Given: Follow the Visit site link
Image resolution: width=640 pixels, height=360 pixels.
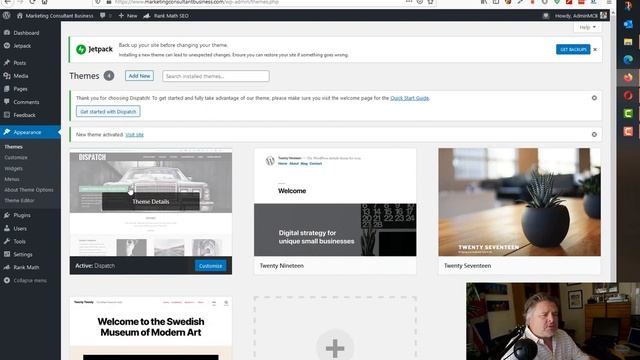Looking at the screenshot, I should [x=134, y=135].
